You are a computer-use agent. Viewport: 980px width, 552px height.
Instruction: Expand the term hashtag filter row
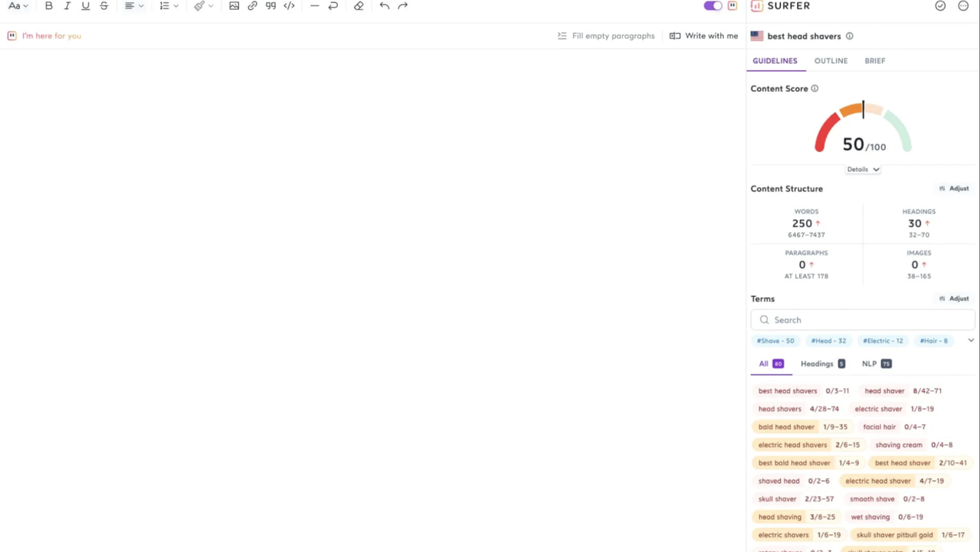click(x=971, y=340)
